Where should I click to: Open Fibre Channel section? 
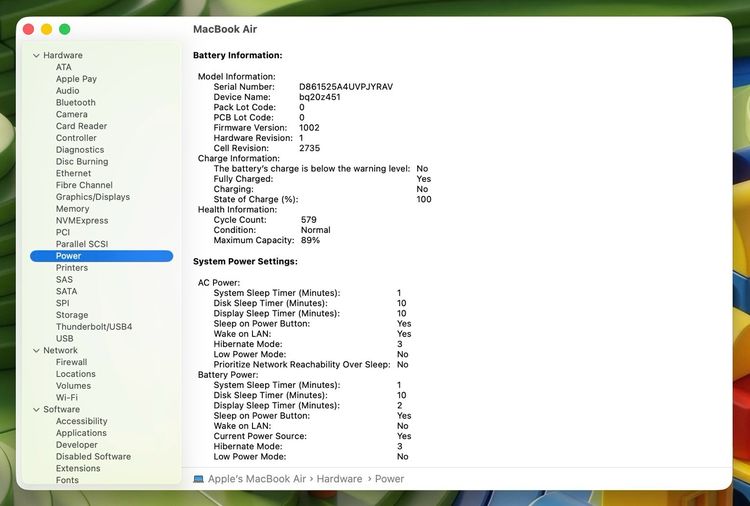coord(84,185)
